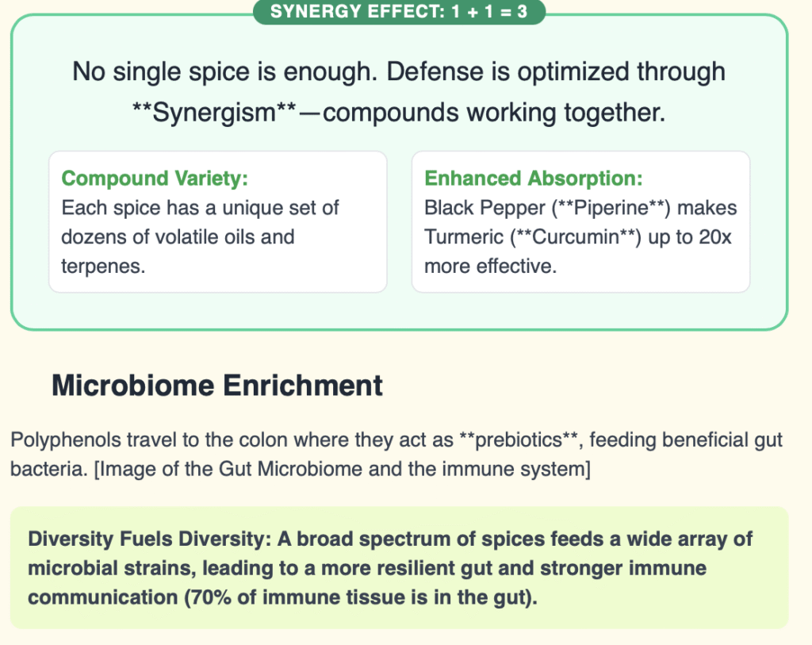Select the word Synergism in the intro
The image size is (812, 645).
(214, 112)
